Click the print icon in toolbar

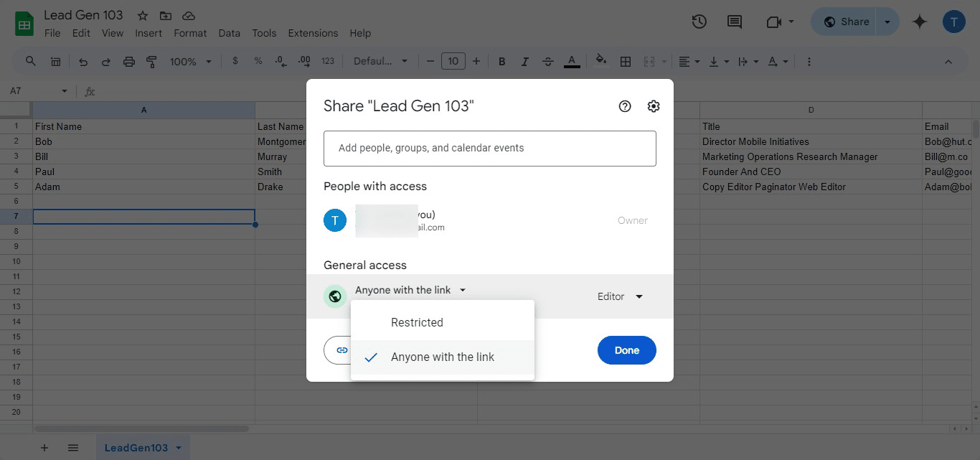(129, 62)
